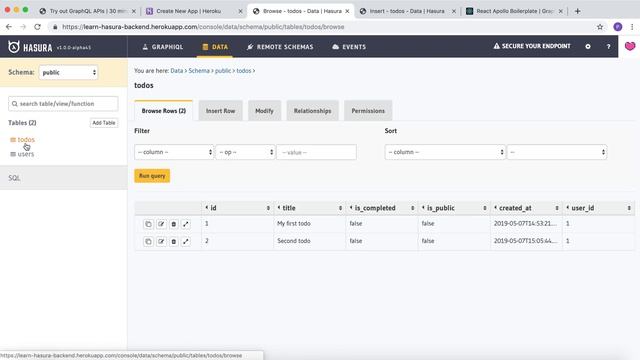Click the public breadcrumb link
Viewport: 640px width, 360px height.
(x=223, y=71)
